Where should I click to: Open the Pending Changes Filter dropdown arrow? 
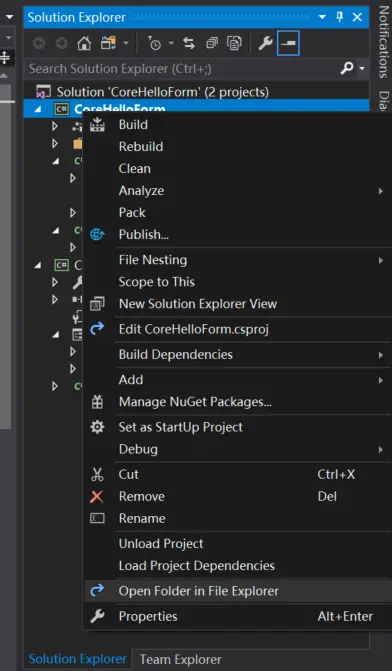(x=171, y=43)
